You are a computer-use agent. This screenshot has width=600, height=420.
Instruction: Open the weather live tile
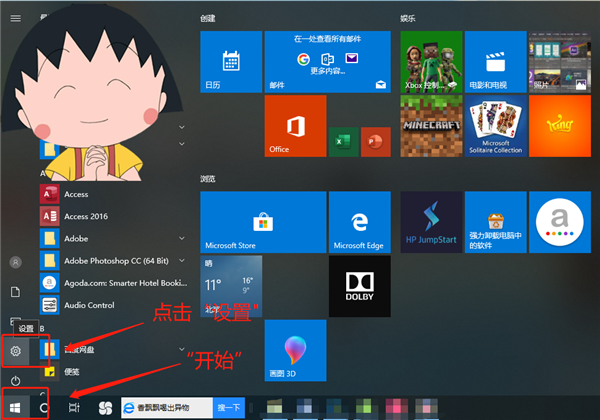coord(231,284)
